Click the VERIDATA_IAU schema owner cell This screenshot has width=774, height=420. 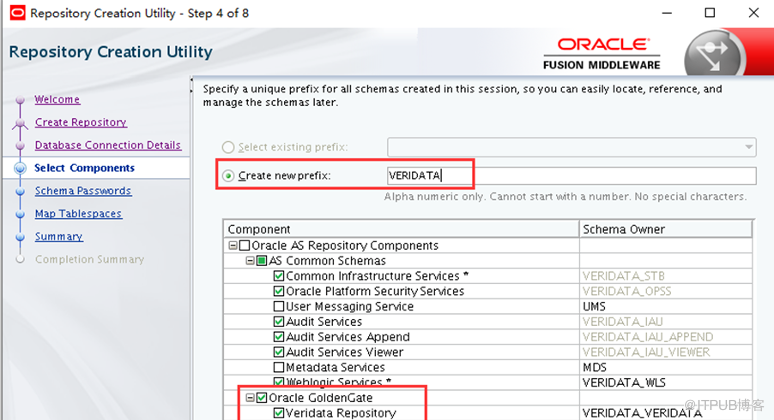665,322
